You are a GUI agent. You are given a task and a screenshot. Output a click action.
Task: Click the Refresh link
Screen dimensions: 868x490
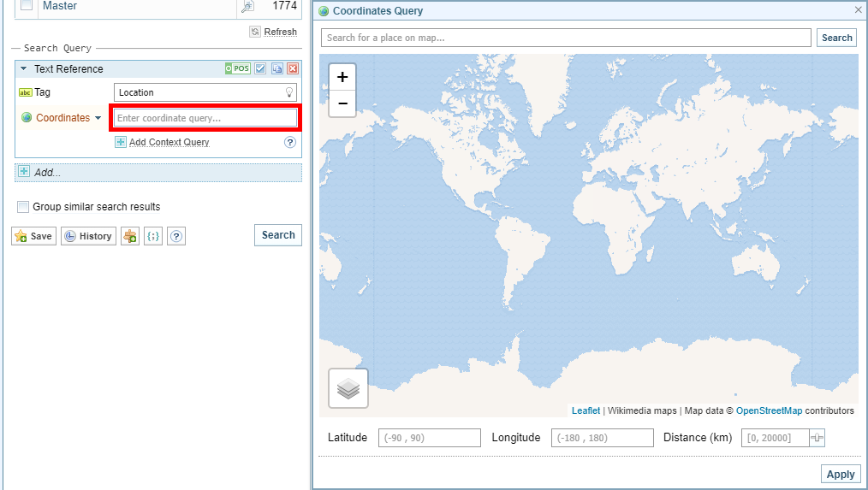[280, 32]
